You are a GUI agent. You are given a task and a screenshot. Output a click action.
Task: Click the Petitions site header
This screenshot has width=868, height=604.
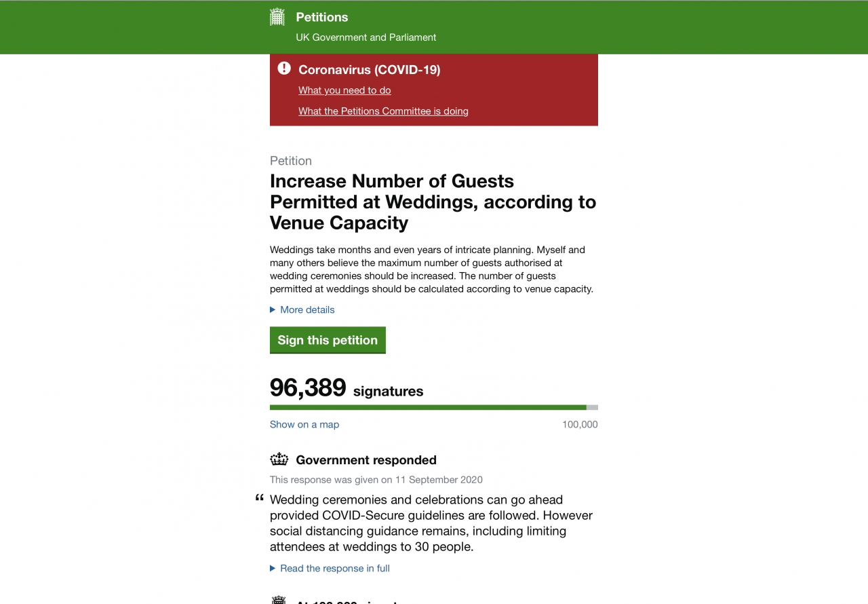tap(321, 17)
